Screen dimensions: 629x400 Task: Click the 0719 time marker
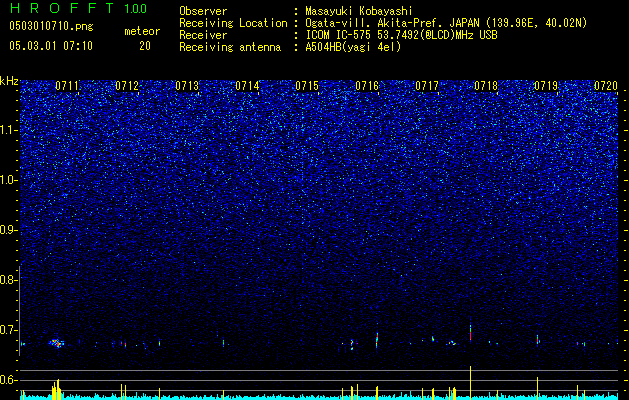[x=546, y=86]
